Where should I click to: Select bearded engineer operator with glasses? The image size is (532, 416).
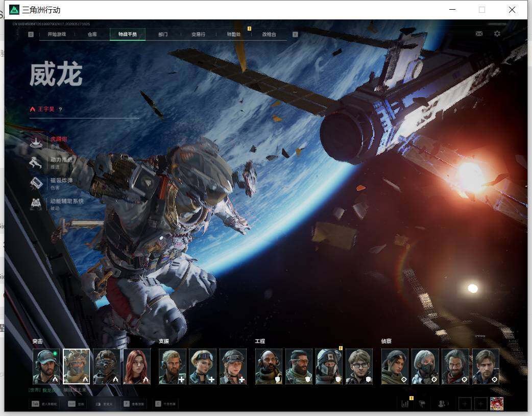coord(299,366)
